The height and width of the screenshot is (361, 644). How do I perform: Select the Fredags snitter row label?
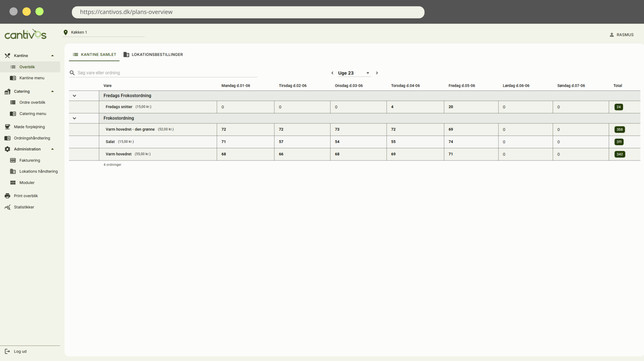coord(119,107)
